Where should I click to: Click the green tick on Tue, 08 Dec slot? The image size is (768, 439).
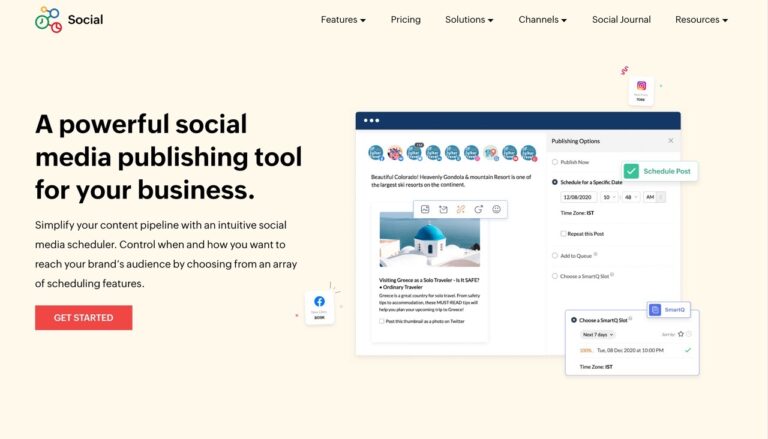coord(688,350)
